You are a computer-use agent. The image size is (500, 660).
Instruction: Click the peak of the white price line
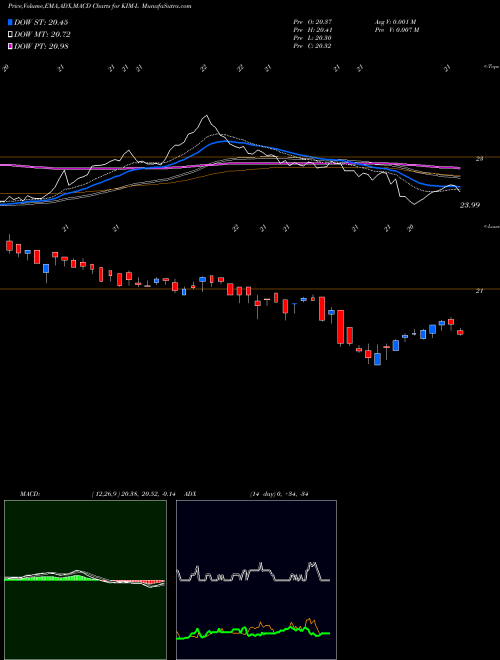point(206,116)
